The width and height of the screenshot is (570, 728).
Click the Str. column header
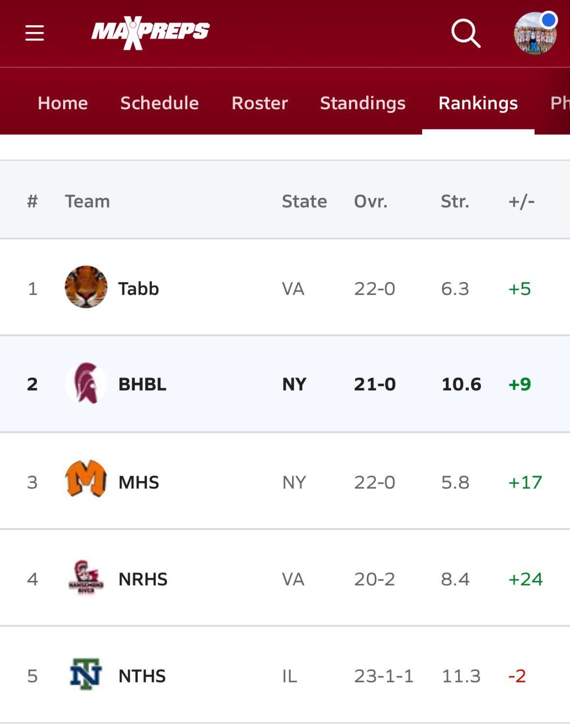point(455,201)
